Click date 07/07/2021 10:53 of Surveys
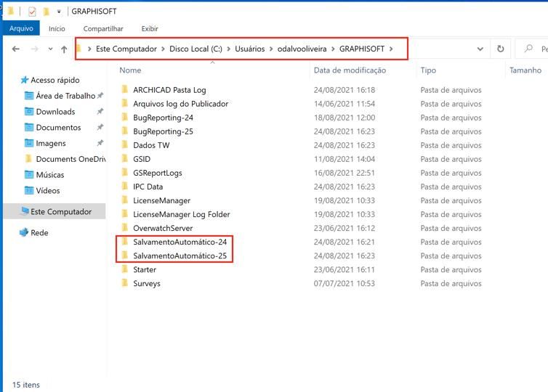The height and width of the screenshot is (392, 548). click(x=344, y=283)
